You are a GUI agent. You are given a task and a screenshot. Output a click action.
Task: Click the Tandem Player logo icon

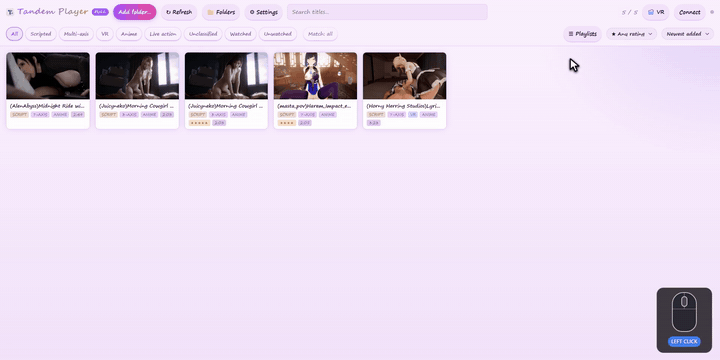(x=10, y=12)
